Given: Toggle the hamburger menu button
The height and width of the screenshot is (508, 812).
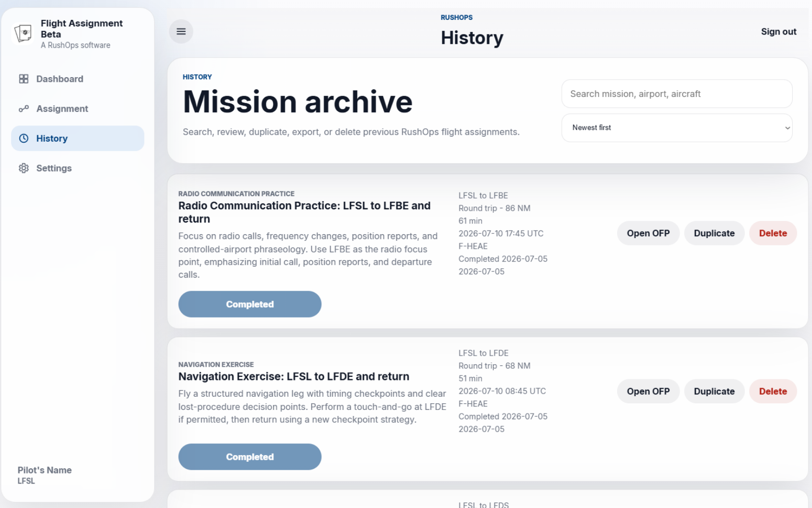Looking at the screenshot, I should [181, 31].
